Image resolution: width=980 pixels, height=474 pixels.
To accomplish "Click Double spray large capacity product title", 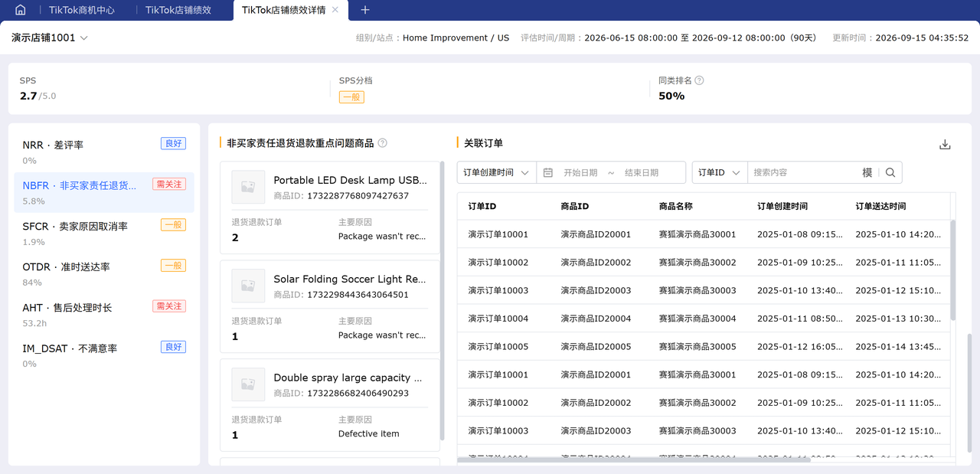I will [348, 378].
